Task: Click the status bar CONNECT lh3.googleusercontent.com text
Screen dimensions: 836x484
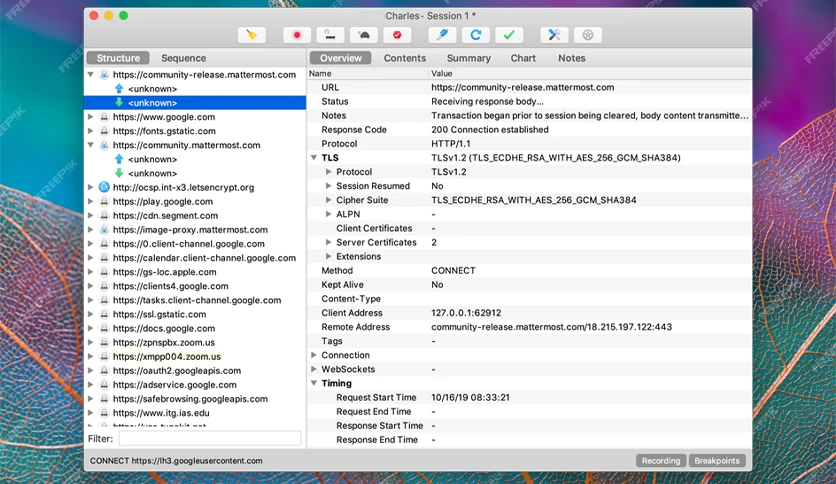Action: 176,461
